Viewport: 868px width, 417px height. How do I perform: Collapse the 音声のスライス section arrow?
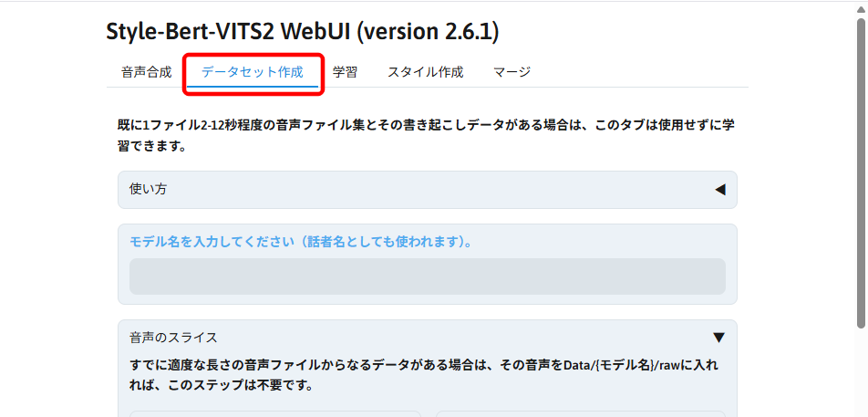pyautogui.click(x=718, y=338)
